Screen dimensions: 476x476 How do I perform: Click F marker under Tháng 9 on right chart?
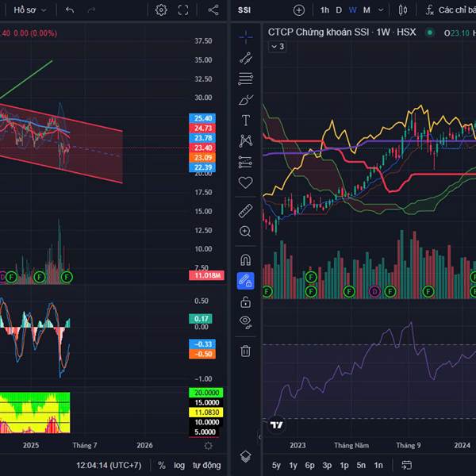pyautogui.click(x=428, y=292)
